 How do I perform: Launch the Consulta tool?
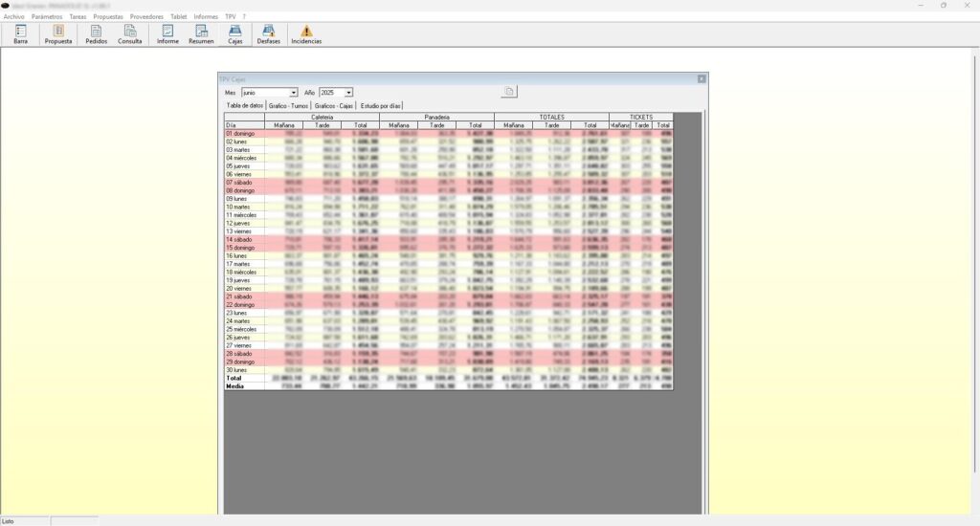(130, 34)
